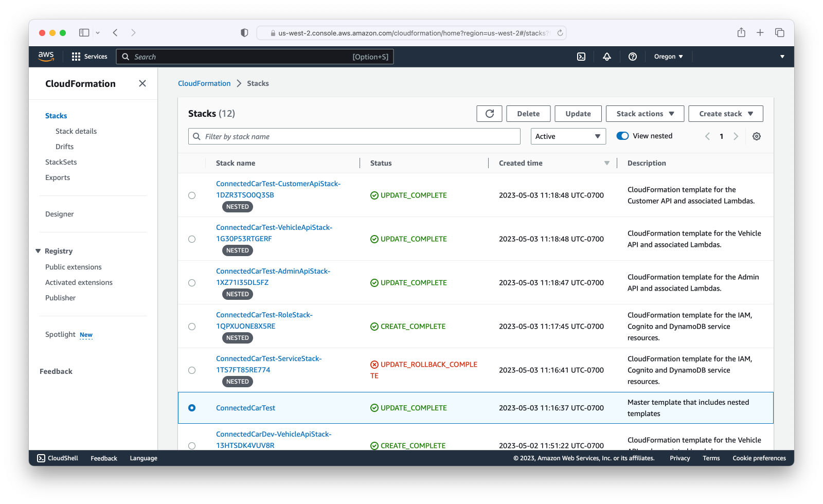
Task: Open the Oregon region selector
Action: (x=668, y=57)
